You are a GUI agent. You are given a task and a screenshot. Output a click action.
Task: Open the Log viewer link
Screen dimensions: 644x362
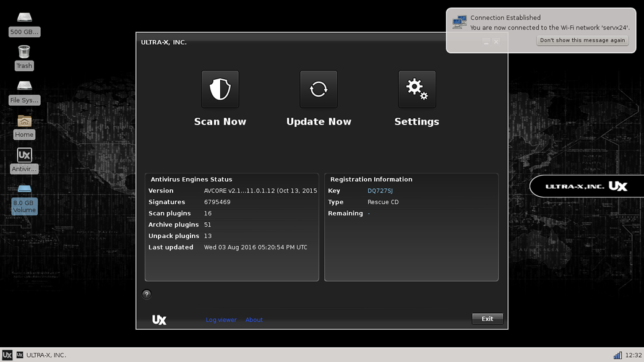(x=221, y=320)
